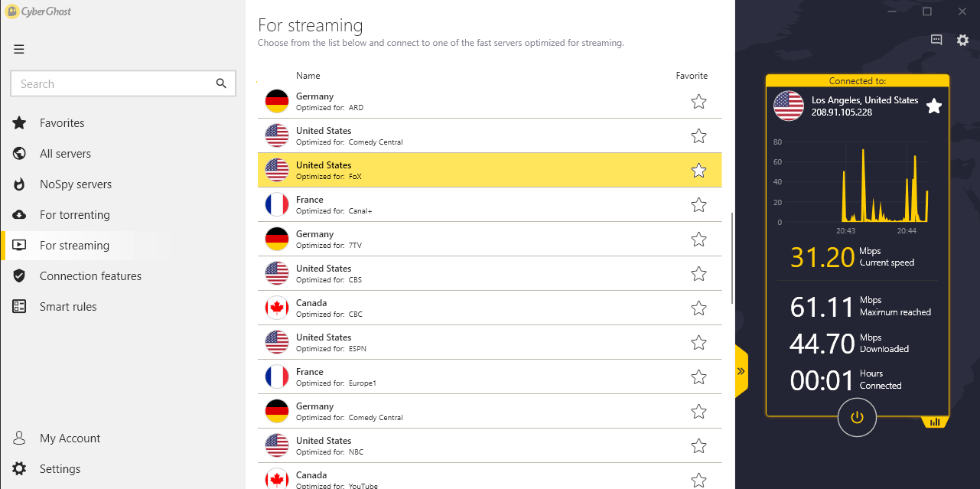
Task: Select United States server optimized for CBS
Action: pos(490,274)
